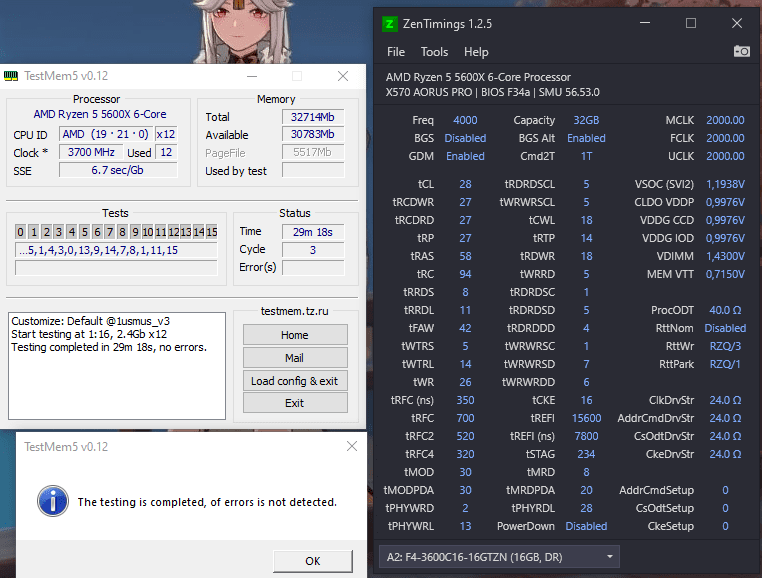Screen dimensions: 762x578
Task: Click the PageFile 5517Mb field
Action: point(313,152)
